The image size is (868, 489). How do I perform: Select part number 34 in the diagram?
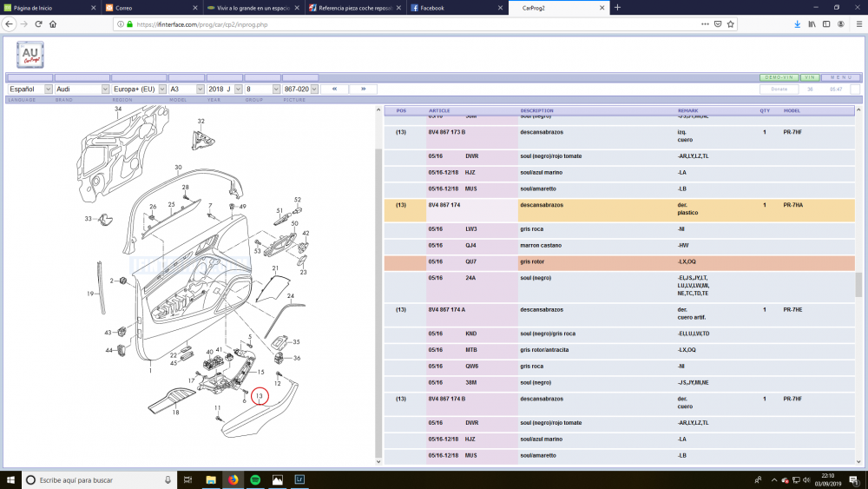pos(118,109)
